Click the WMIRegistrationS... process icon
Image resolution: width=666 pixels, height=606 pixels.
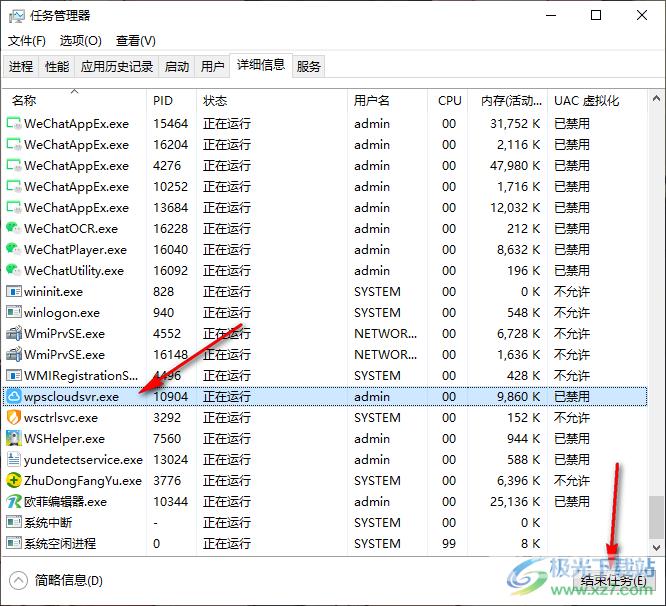coord(14,376)
